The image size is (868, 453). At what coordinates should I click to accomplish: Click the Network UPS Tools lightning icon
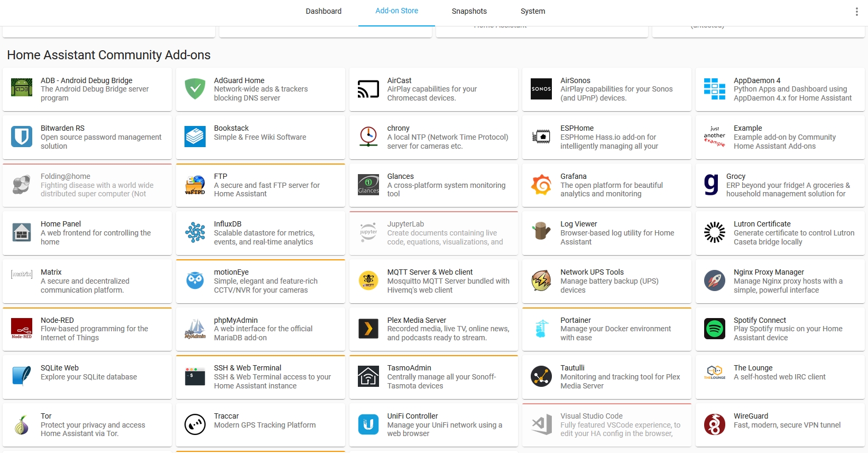point(541,280)
